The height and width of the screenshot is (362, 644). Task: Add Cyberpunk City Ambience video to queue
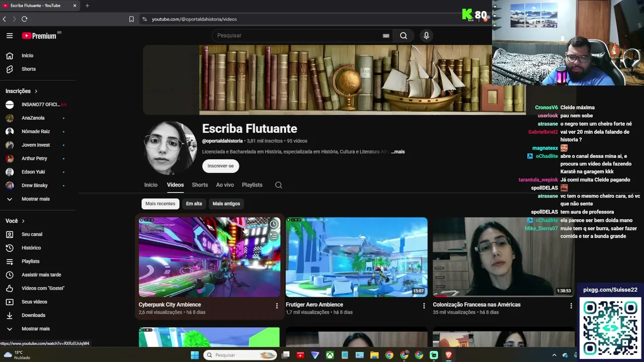point(273,236)
